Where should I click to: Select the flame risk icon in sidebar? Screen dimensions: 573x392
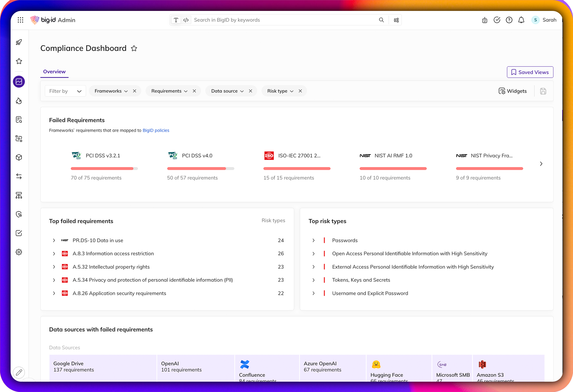click(x=19, y=101)
